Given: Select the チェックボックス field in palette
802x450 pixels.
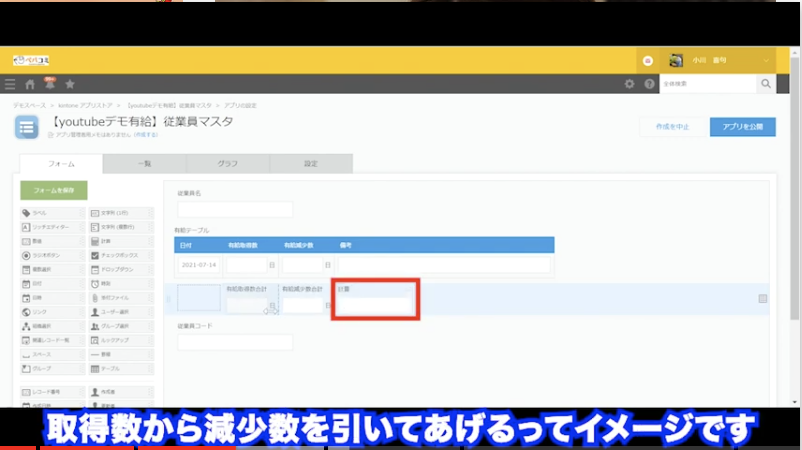Looking at the screenshot, I should click(121, 255).
